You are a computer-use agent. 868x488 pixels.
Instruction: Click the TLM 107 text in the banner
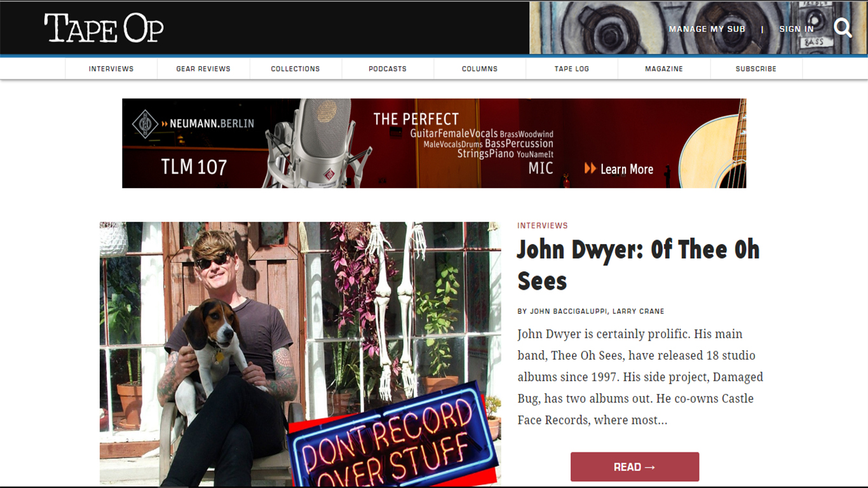point(194,167)
